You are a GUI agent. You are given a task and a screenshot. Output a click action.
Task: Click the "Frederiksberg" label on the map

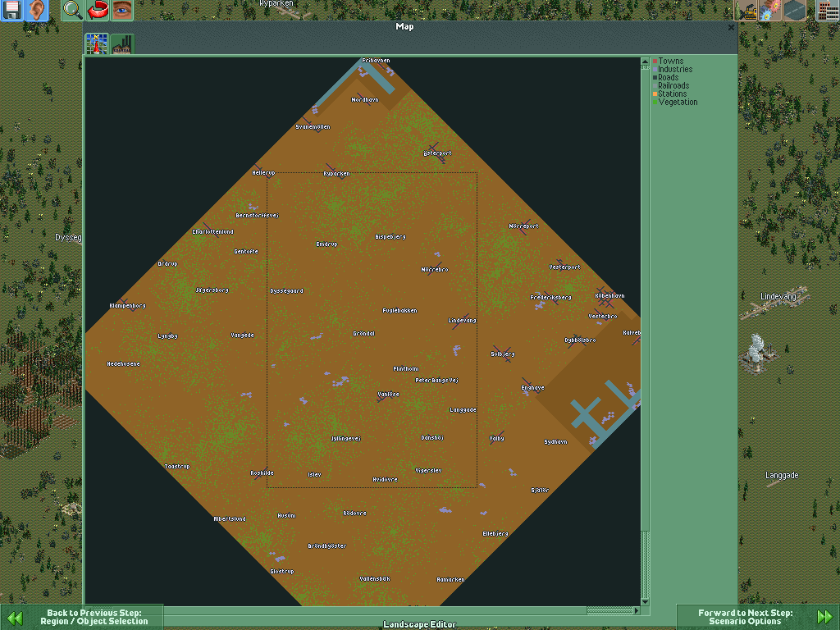550,297
